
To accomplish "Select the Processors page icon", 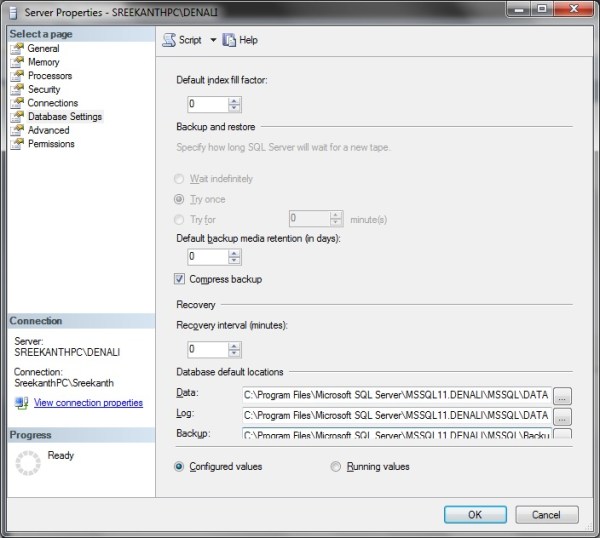I will point(16,76).
